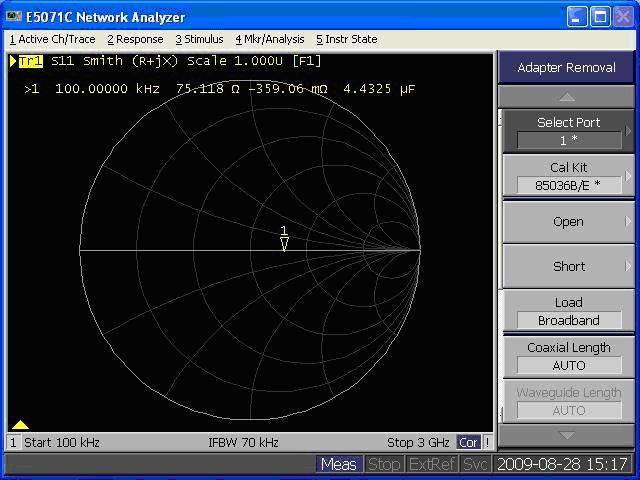Toggle the Meas status indicator
Screen dimensions: 640x480
[x=338, y=464]
